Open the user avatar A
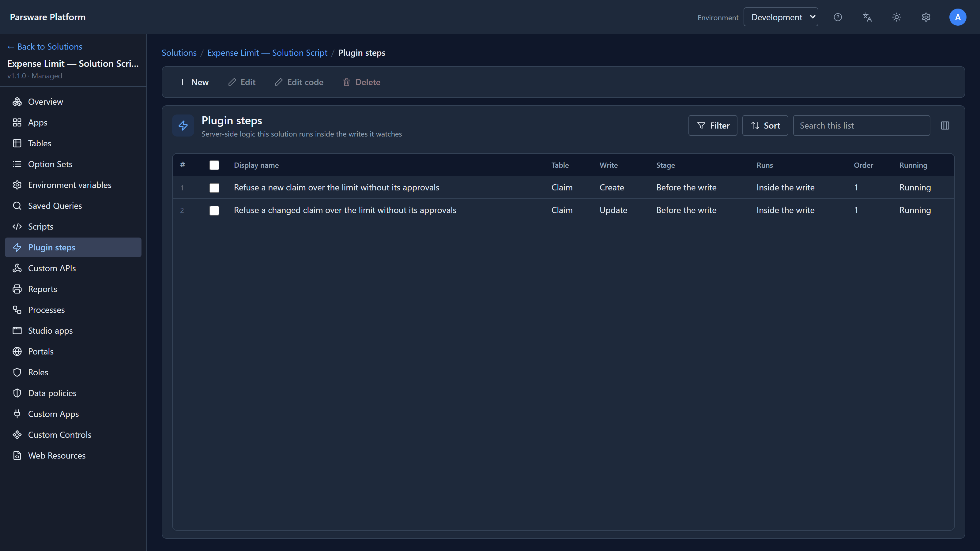 click(x=958, y=17)
